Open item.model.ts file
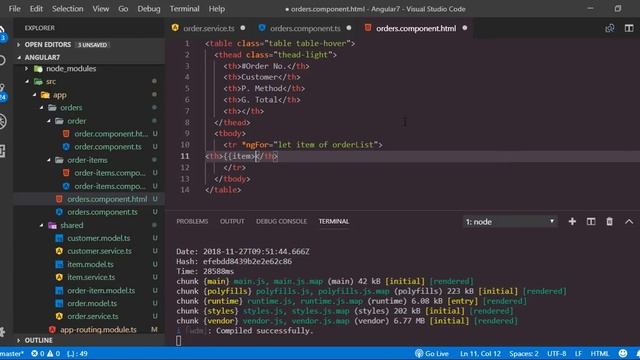Image resolution: width=640 pixels, height=360 pixels. [x=90, y=264]
